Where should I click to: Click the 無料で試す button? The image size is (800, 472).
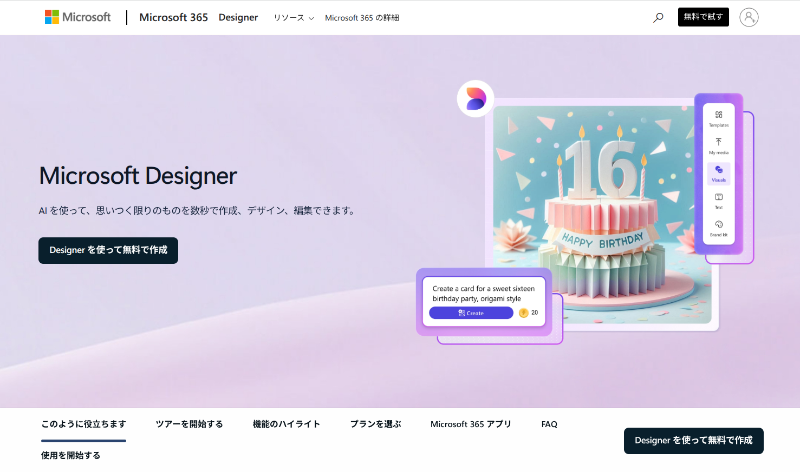(x=703, y=17)
